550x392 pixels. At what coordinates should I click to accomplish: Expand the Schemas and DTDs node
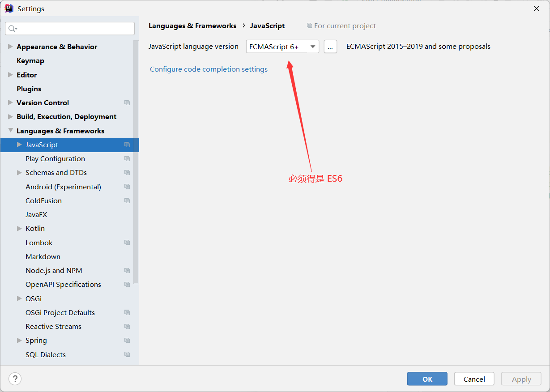19,172
